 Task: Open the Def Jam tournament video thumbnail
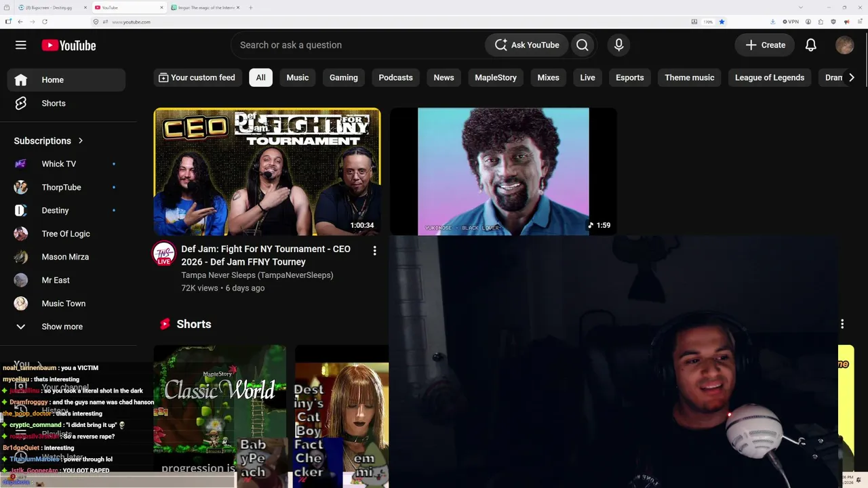coord(267,171)
